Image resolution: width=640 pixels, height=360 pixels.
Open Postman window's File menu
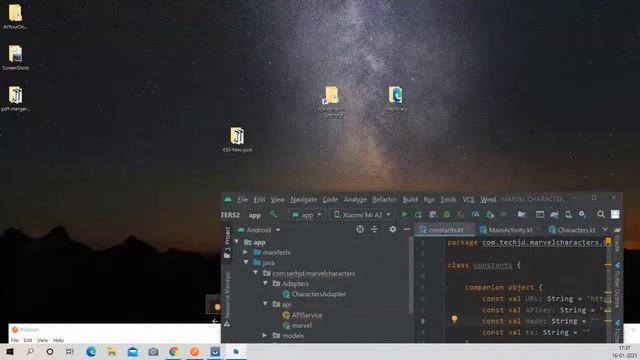(15, 340)
